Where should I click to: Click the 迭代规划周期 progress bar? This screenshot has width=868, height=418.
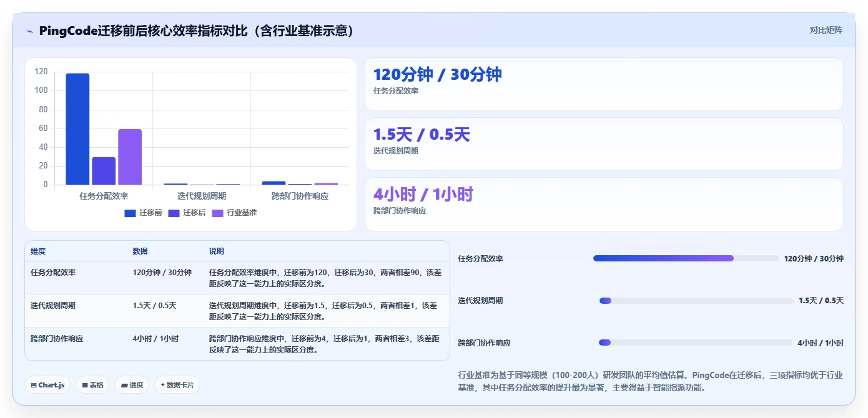(696, 301)
